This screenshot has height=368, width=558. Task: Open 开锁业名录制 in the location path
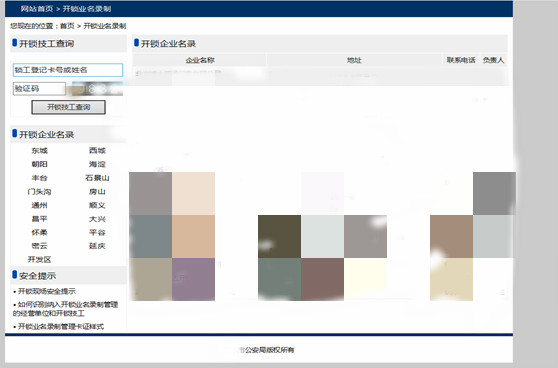point(105,26)
